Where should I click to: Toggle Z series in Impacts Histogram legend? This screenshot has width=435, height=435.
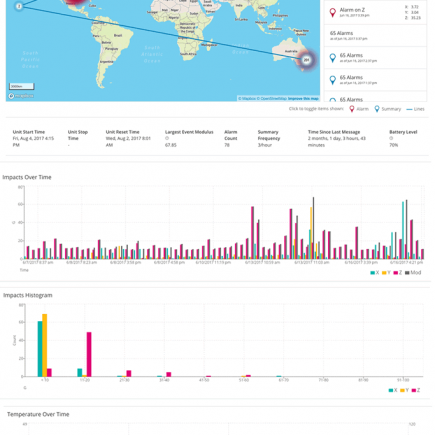tap(416, 390)
